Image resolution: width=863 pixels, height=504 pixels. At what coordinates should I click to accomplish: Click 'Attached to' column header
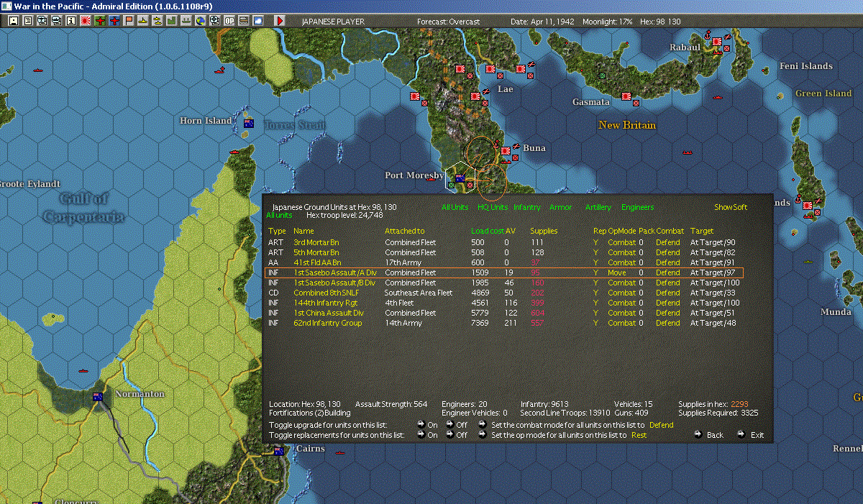point(405,231)
